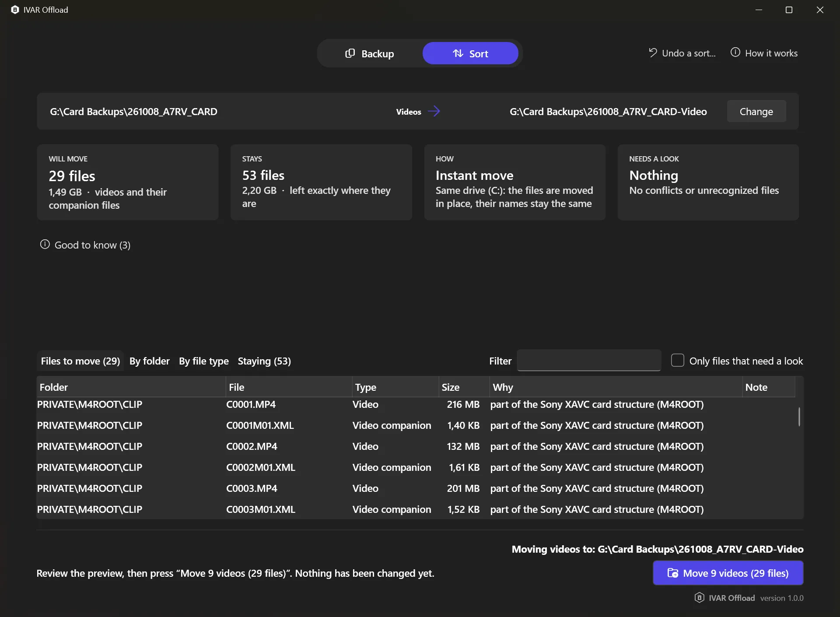Click the IVAR Offload title bar icon
Viewport: 840px width, 617px height.
click(x=15, y=10)
